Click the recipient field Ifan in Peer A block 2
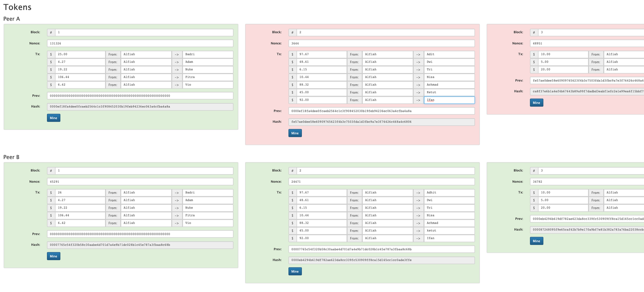The height and width of the screenshot is (292, 644). (449, 100)
